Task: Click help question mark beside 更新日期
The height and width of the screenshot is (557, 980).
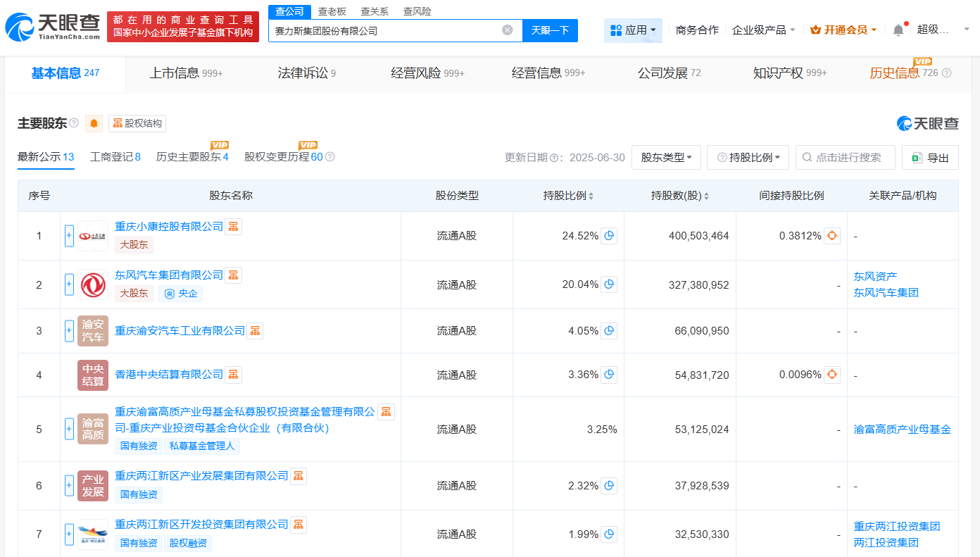Action: [555, 158]
